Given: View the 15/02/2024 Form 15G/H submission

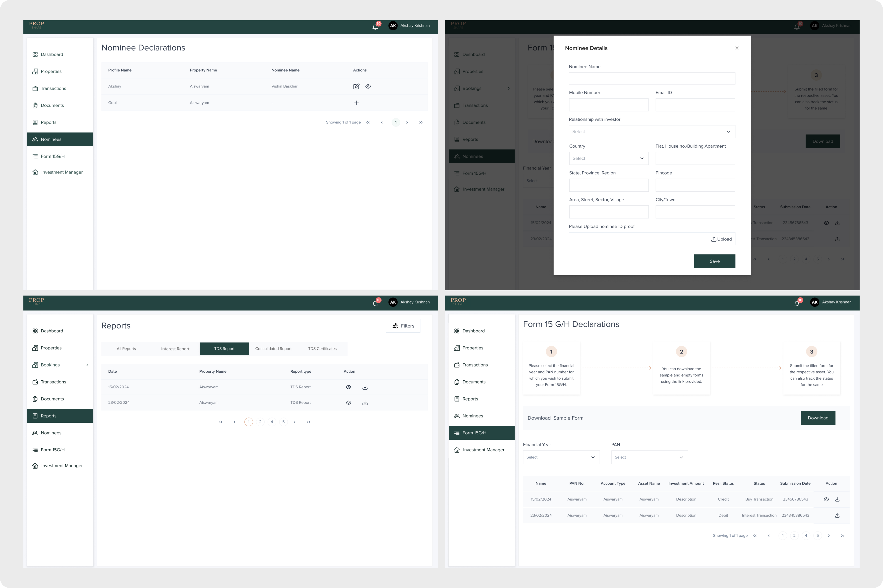Looking at the screenshot, I should 826,499.
